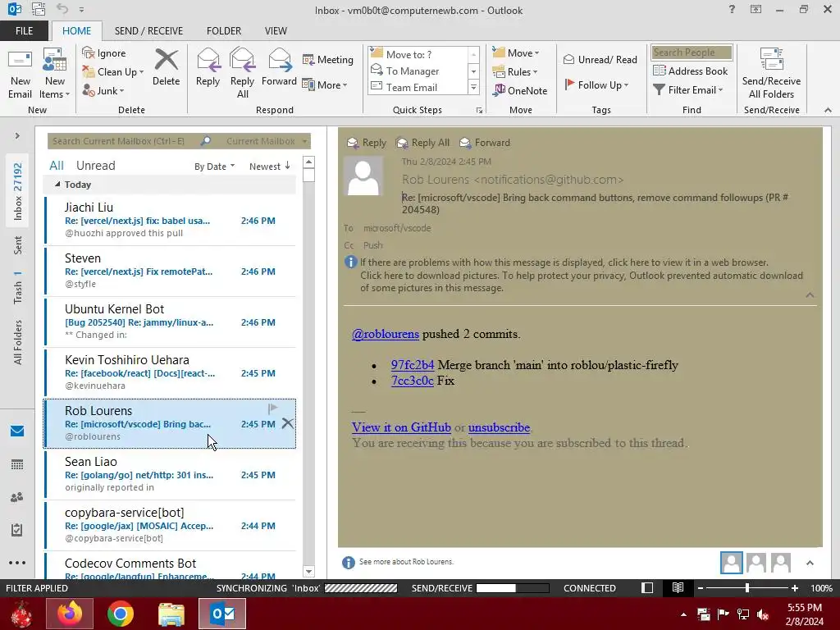Open the @roblourens profile link
The height and width of the screenshot is (630, 840).
[x=386, y=334]
